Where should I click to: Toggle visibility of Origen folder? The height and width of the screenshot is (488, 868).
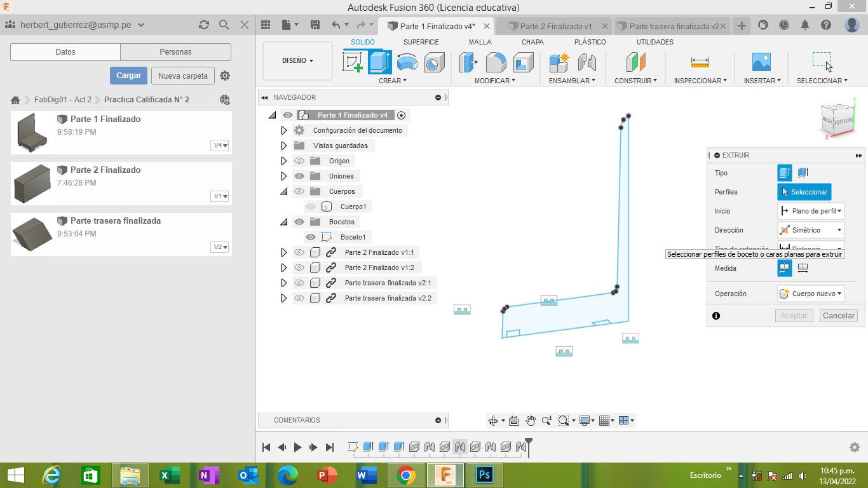pos(299,161)
